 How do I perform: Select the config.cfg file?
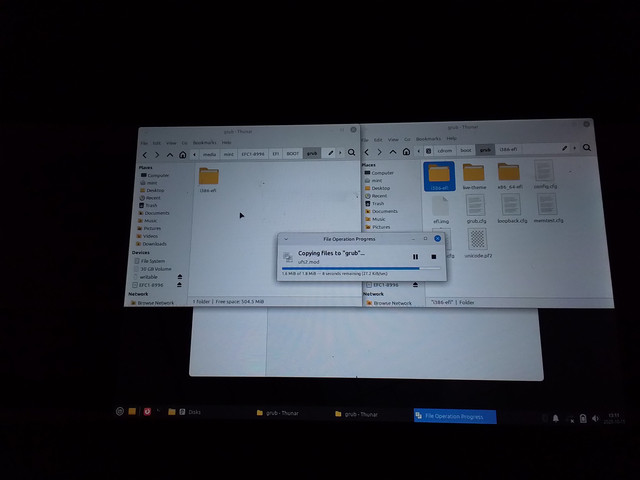(x=545, y=174)
